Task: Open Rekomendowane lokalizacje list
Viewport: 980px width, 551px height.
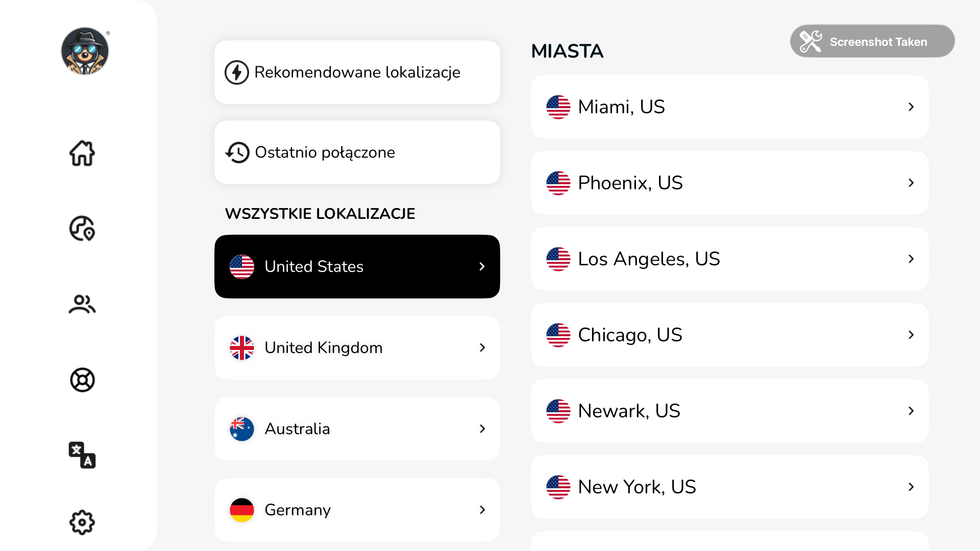Action: [357, 72]
